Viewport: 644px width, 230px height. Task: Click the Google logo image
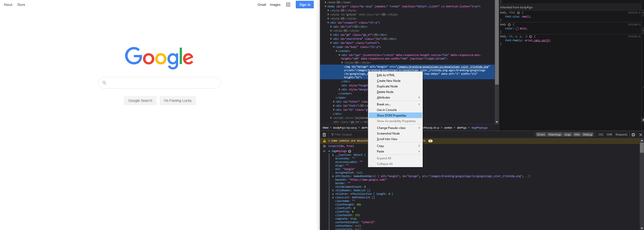click(159, 58)
